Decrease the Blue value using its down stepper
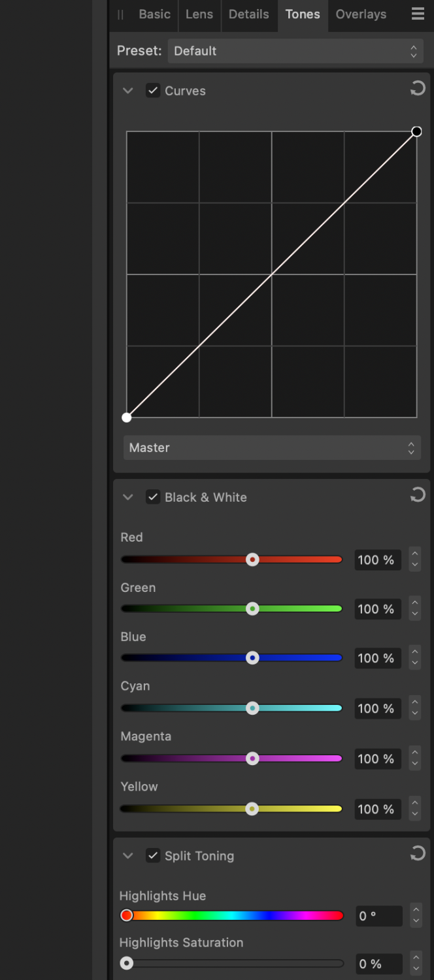 click(415, 662)
